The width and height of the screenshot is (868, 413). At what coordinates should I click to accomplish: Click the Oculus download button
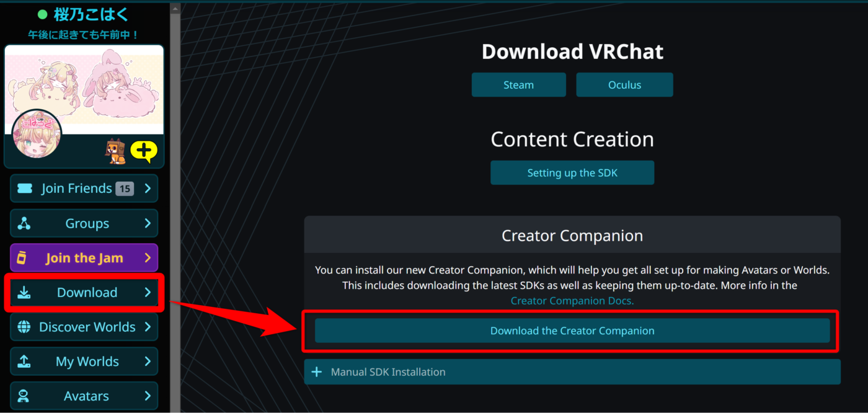coord(624,85)
